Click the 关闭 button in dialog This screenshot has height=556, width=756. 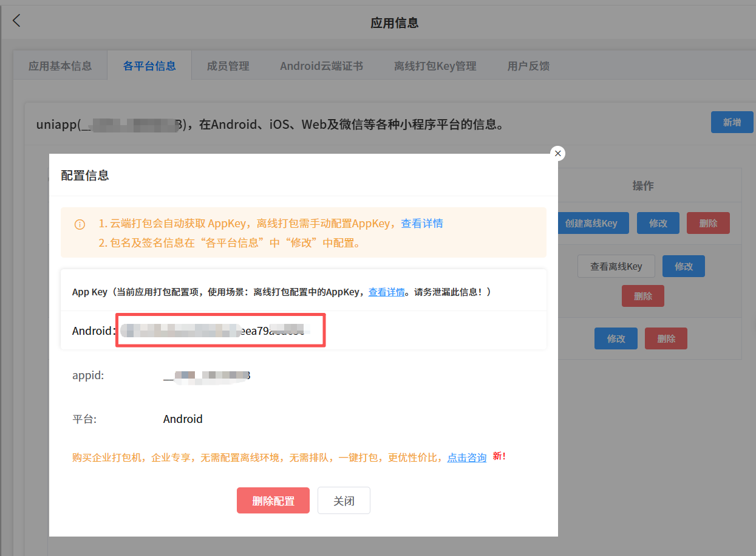coord(344,501)
